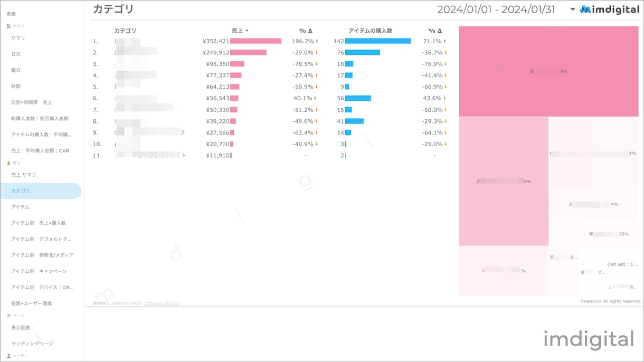Open the date range dropdown arrow
Viewport: 644px width, 362px height.
pos(573,9)
